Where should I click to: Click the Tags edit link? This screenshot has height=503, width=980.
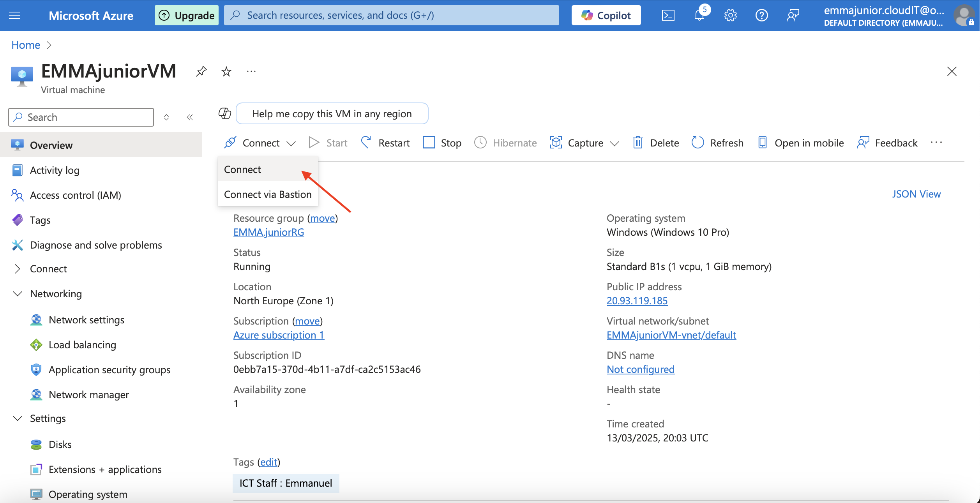(x=269, y=462)
